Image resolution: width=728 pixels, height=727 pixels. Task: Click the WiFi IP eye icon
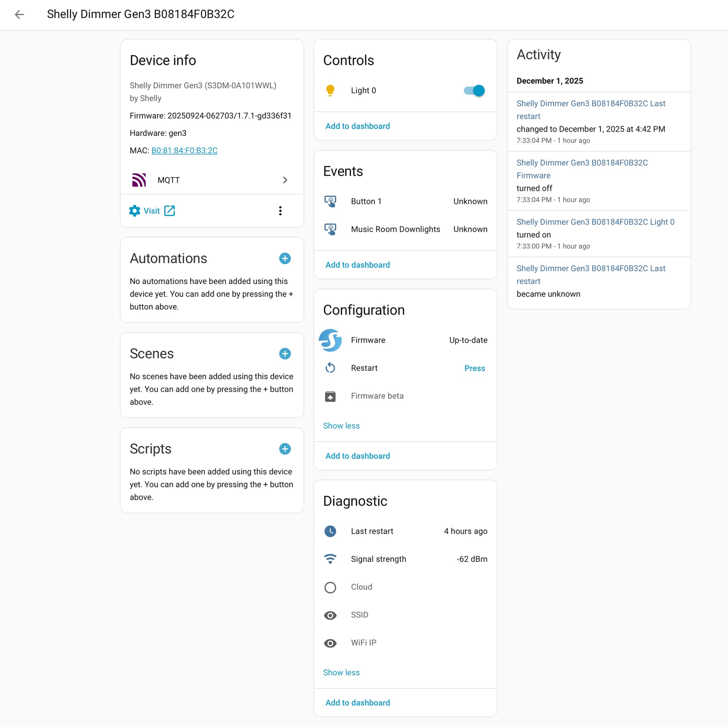330,643
